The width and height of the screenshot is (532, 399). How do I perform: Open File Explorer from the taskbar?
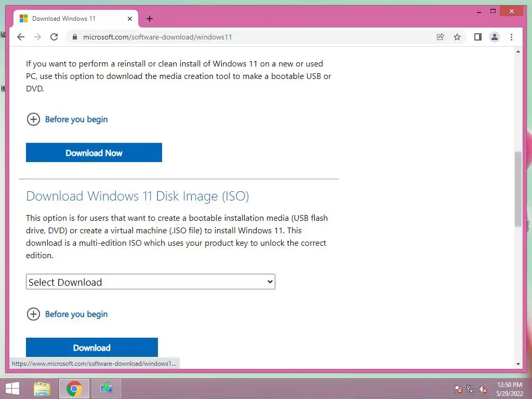pyautogui.click(x=42, y=389)
